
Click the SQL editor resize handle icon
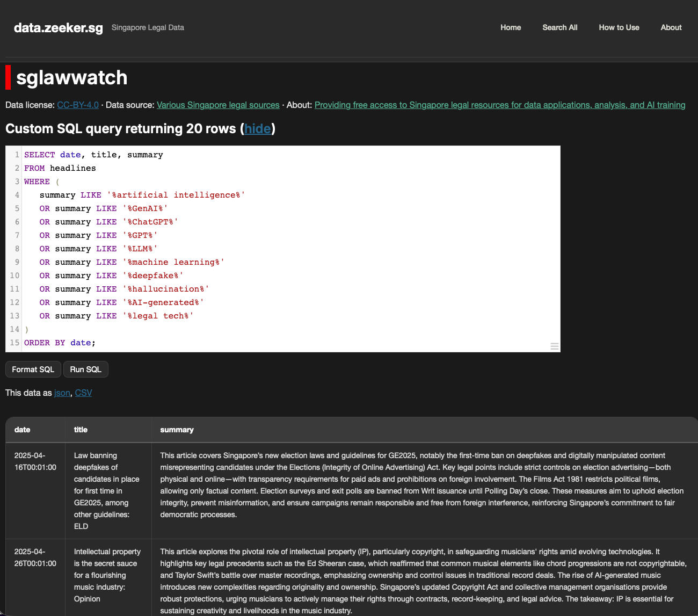554,346
